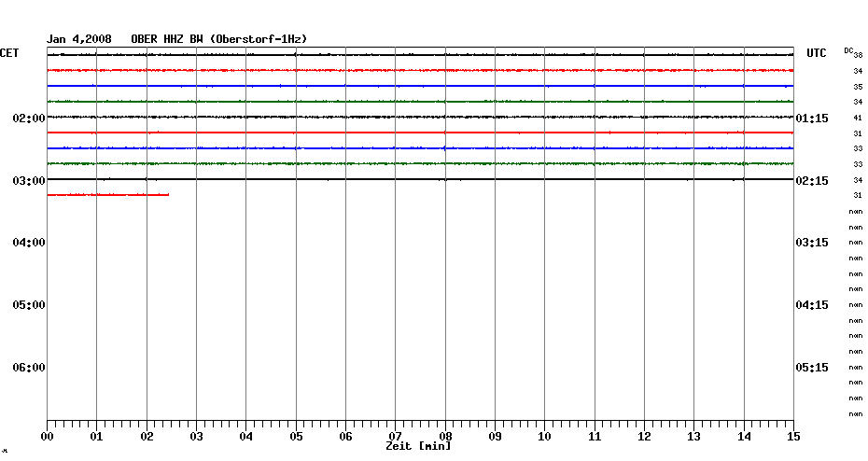Click the 'nan' DC value beside 03:15 UTC
Screen dimensions: 868x461
856,243
